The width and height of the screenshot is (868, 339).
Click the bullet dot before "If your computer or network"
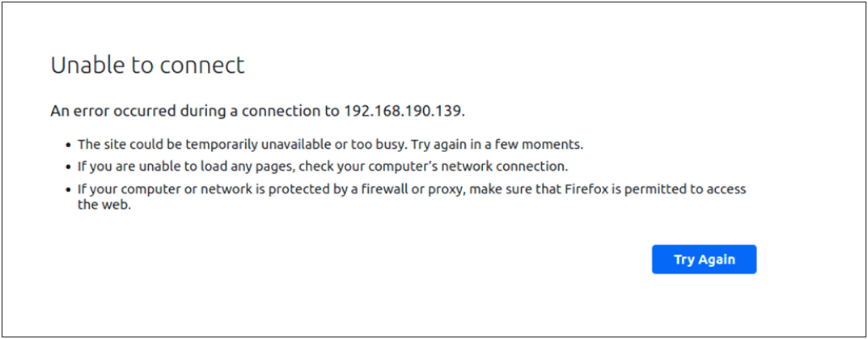69,190
